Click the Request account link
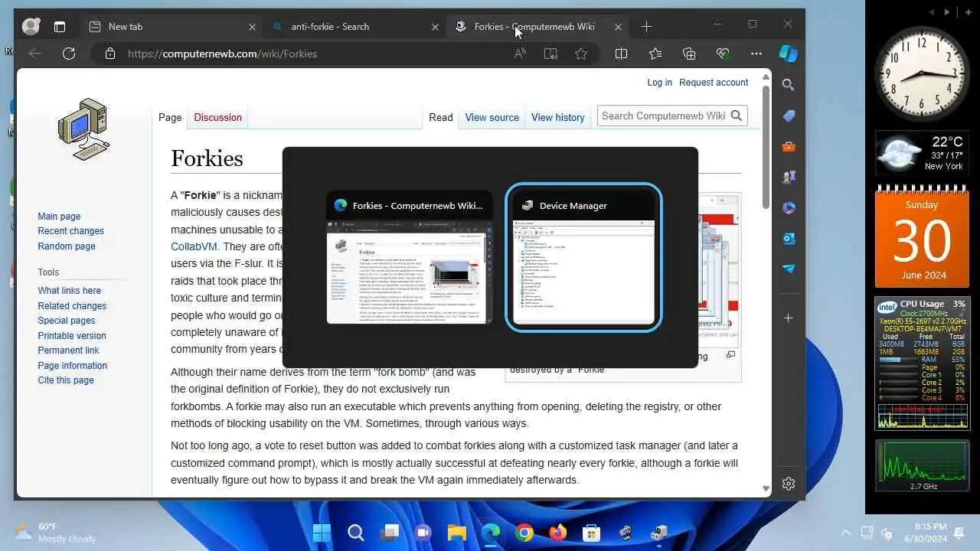The image size is (980, 551). [x=714, y=83]
